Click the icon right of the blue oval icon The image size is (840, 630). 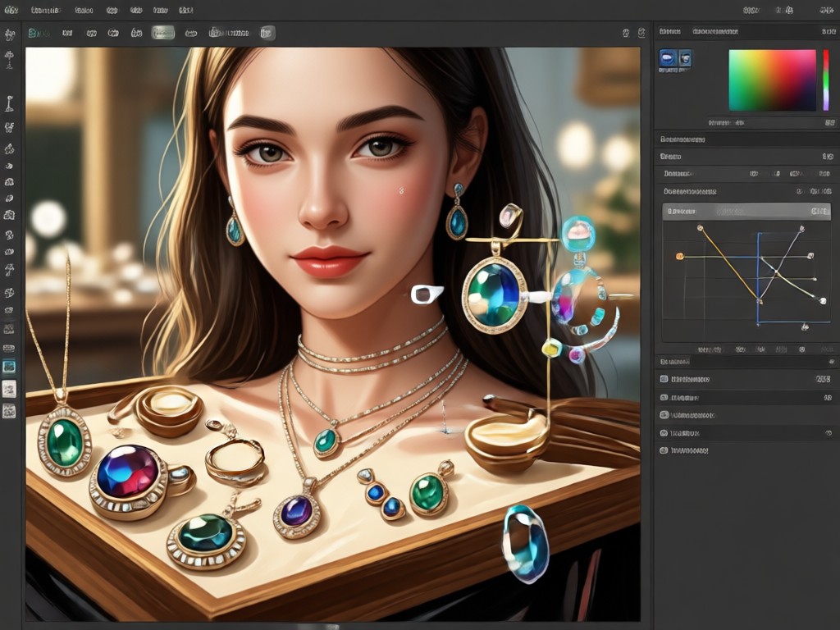tap(685, 57)
